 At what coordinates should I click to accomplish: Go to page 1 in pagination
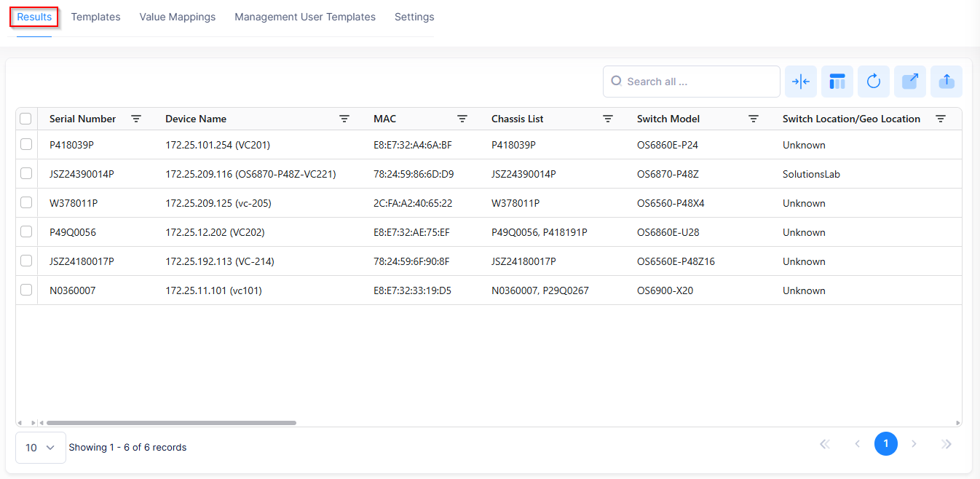point(885,443)
